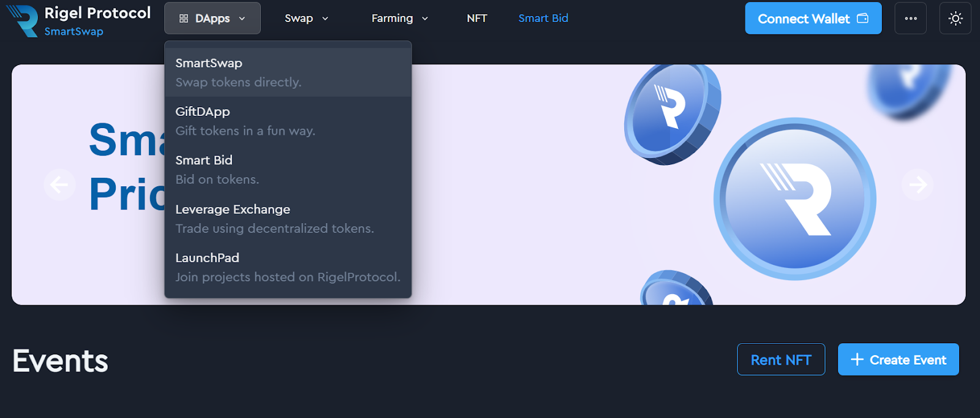Open Smart Bid in top navigation
The image size is (980, 418).
[x=543, y=18]
